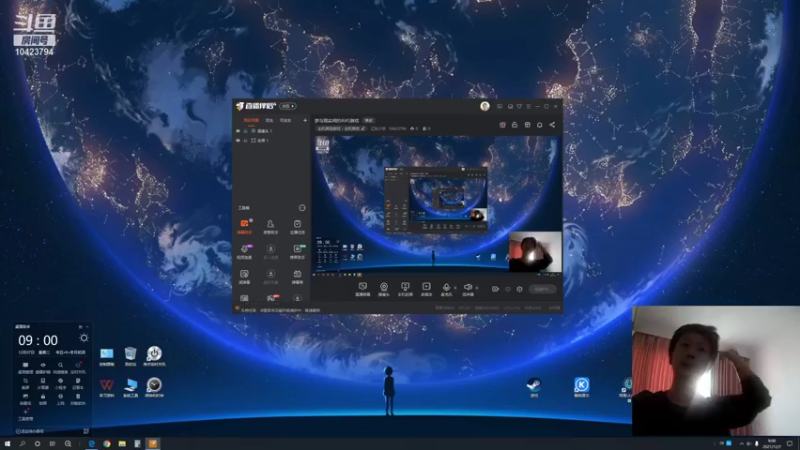Click the sun weather icon in the desktop widget
800x450 pixels.
click(84, 338)
